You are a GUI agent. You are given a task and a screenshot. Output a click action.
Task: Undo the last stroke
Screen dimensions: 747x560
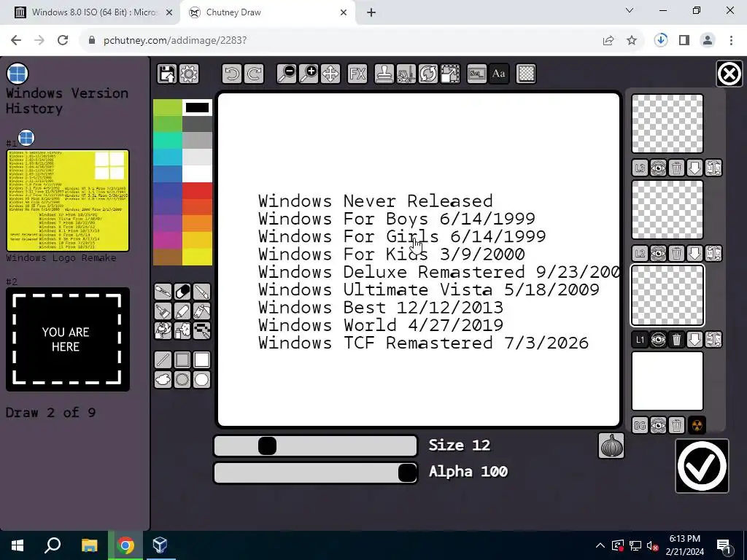(x=232, y=74)
